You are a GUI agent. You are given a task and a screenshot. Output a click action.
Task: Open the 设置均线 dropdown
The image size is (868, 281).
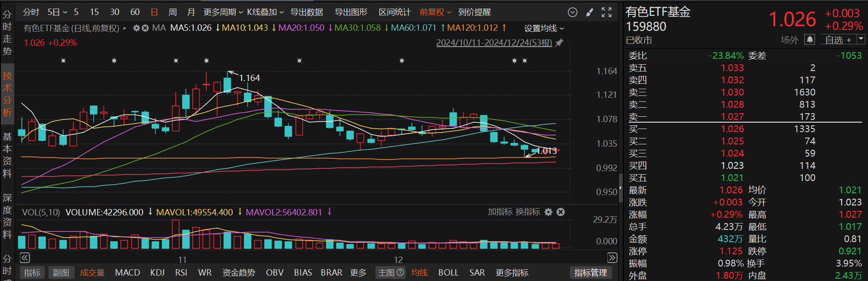point(544,29)
